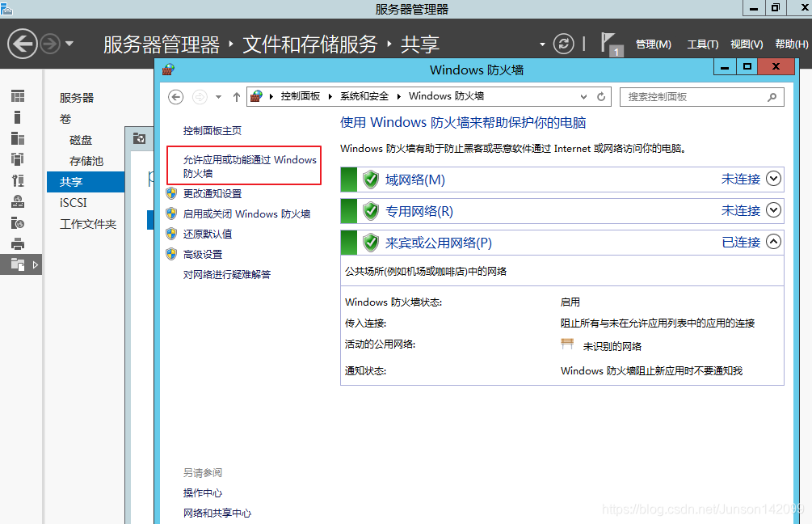Click green shield icon next to 专用网络
812x524 pixels.
coord(371,211)
